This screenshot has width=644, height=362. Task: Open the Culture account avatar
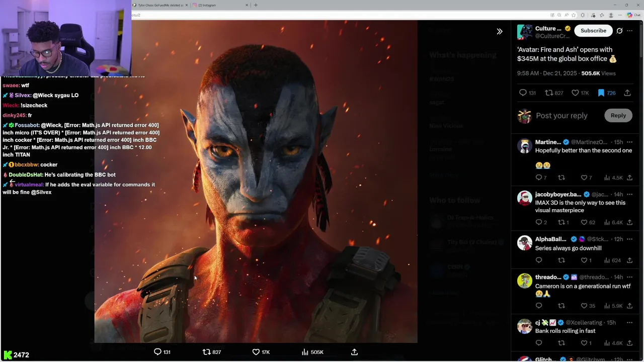click(x=525, y=32)
